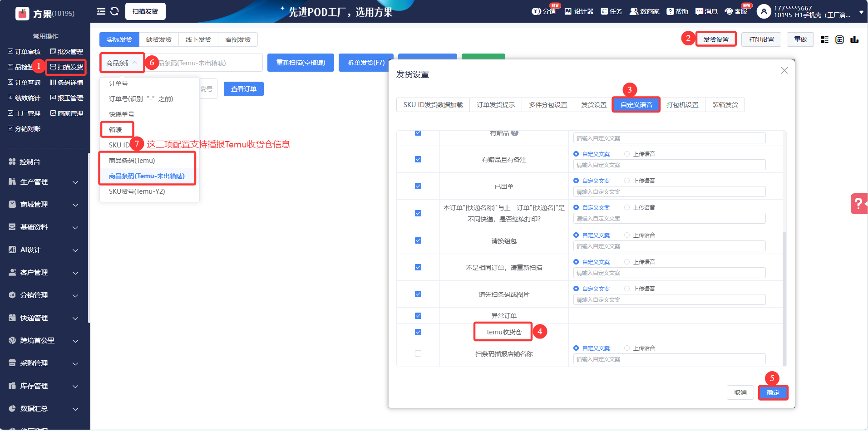Click the red help question-mark floating icon
The height and width of the screenshot is (431, 868).
[x=858, y=204]
